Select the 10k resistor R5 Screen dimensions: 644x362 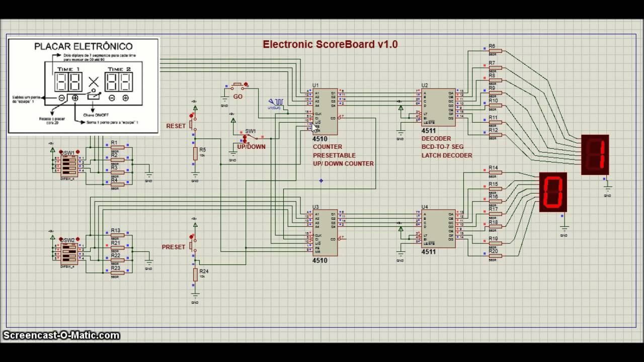click(x=195, y=154)
